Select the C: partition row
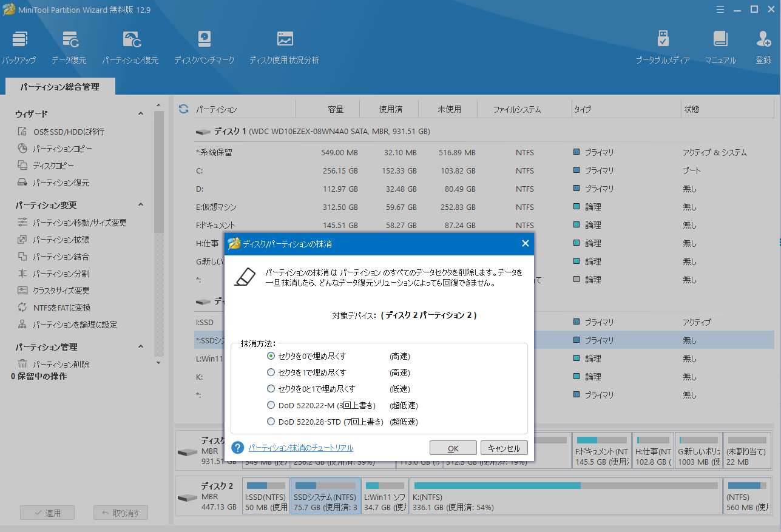The width and height of the screenshot is (781, 532). (x=484, y=171)
